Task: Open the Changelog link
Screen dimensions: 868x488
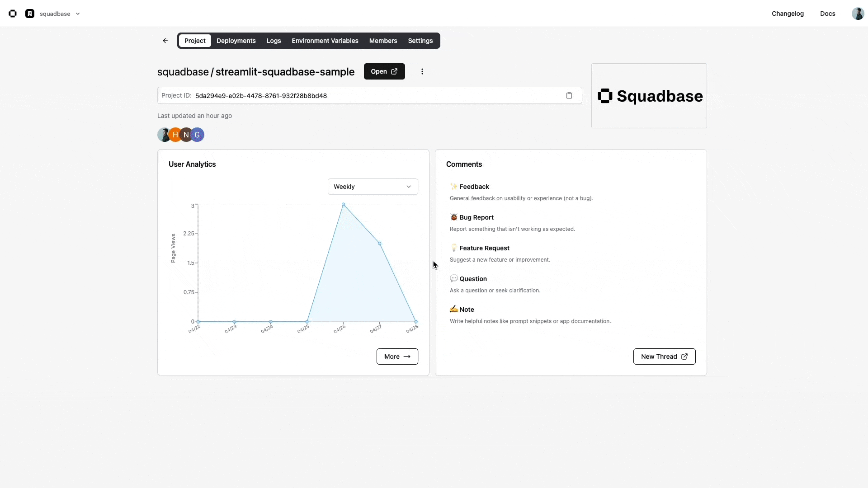Action: [788, 14]
